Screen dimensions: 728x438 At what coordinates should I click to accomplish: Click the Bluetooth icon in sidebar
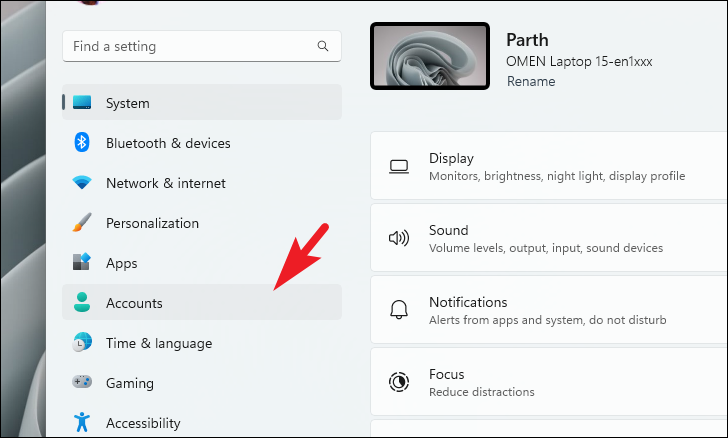[82, 142]
